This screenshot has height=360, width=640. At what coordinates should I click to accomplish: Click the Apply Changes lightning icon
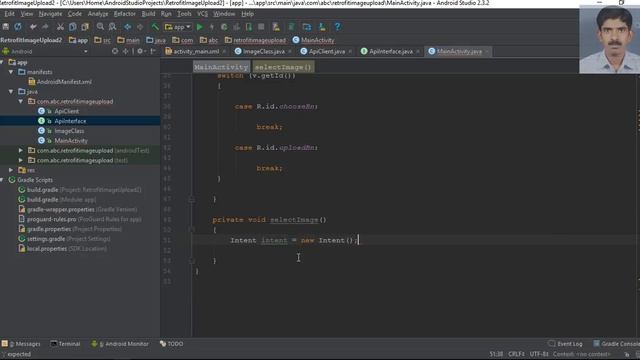(212, 27)
